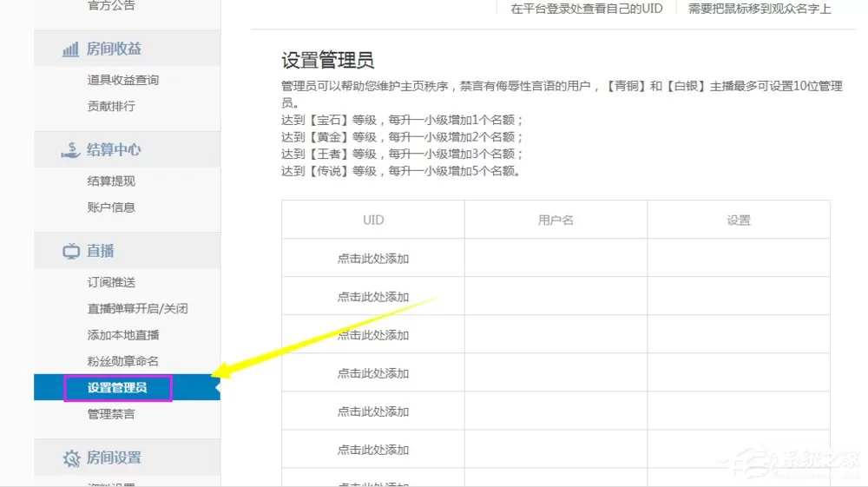The height and width of the screenshot is (487, 868).
Task: Click the bar chart icon beside 房间收益
Action: 70,49
